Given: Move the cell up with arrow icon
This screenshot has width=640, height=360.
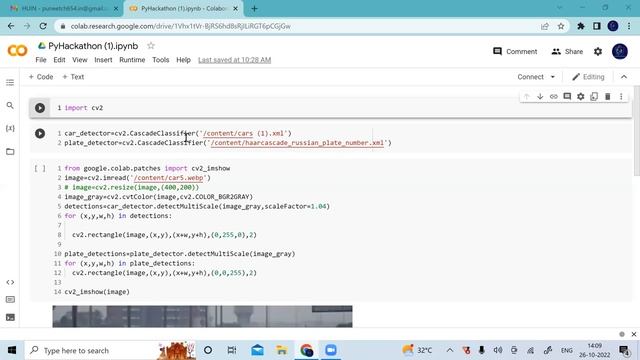Looking at the screenshot, I should 527,97.
